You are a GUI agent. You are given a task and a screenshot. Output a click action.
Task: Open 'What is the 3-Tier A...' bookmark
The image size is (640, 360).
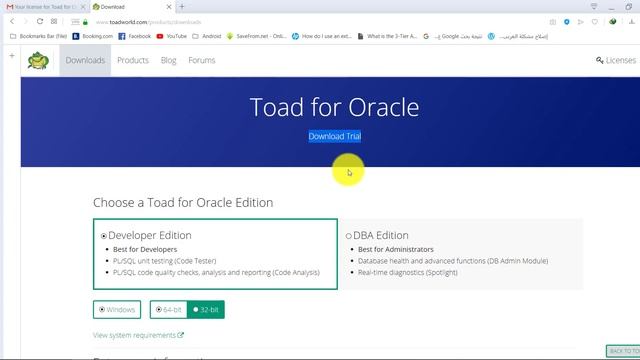click(387, 36)
